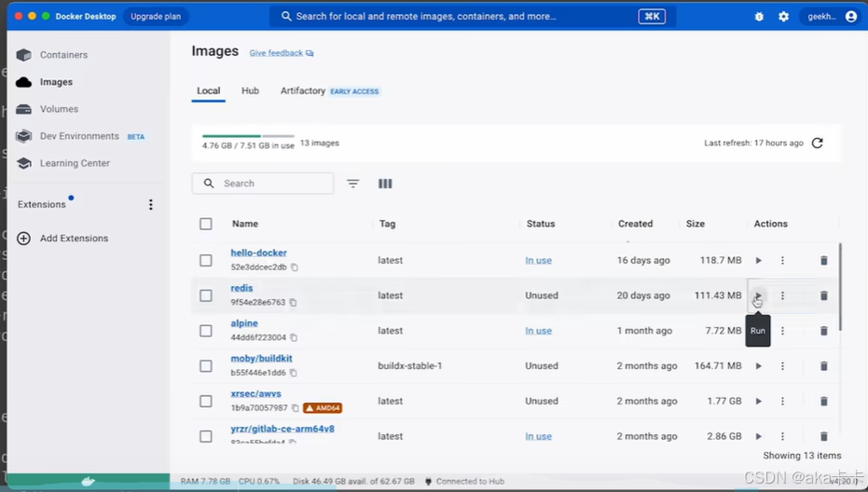Screen dimensions: 868x492
Task: Sort by the Created column header
Action: pyautogui.click(x=635, y=224)
